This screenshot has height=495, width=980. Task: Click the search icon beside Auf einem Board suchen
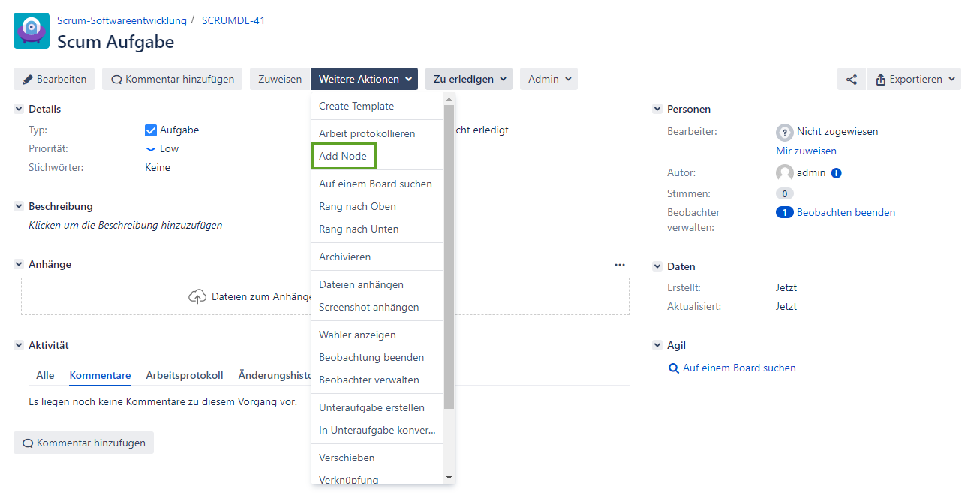pos(673,368)
